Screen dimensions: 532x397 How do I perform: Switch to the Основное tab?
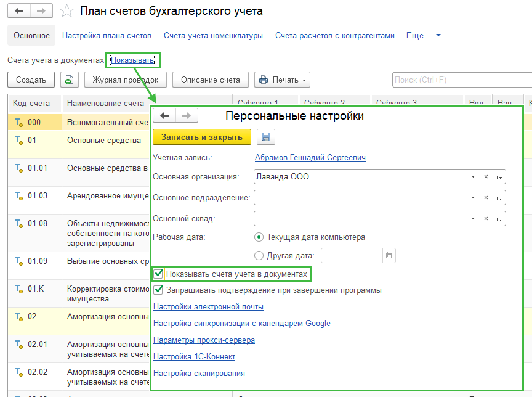pos(31,35)
